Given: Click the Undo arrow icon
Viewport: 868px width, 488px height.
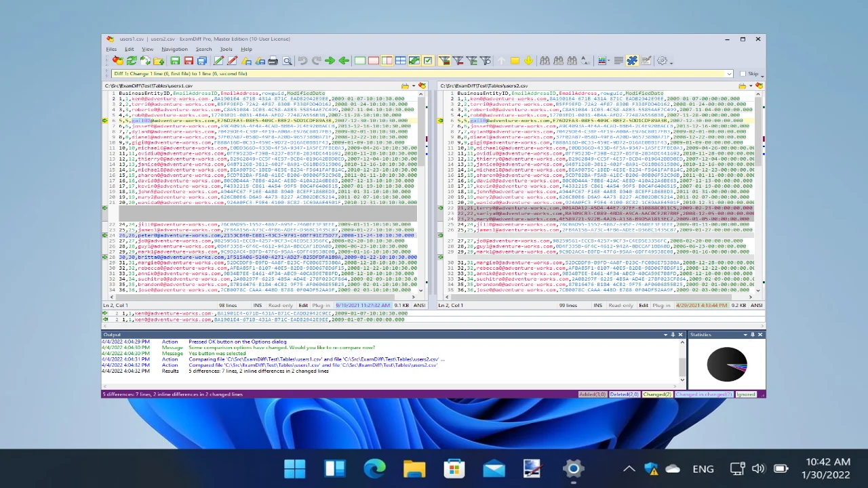Looking at the screenshot, I should [302, 61].
